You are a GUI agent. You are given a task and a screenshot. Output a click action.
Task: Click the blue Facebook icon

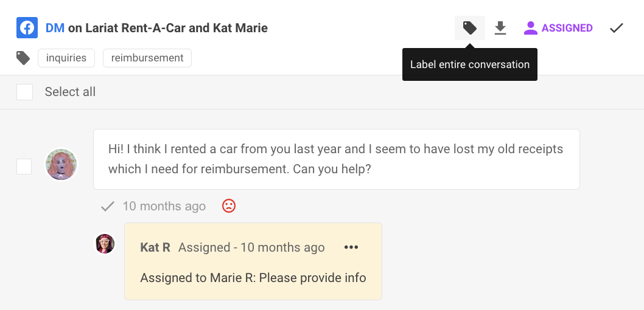tap(27, 28)
